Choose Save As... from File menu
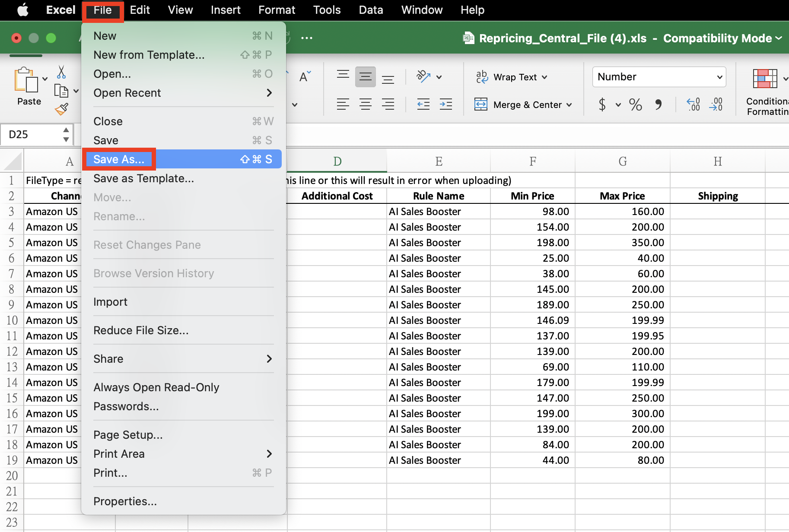 [183, 159]
